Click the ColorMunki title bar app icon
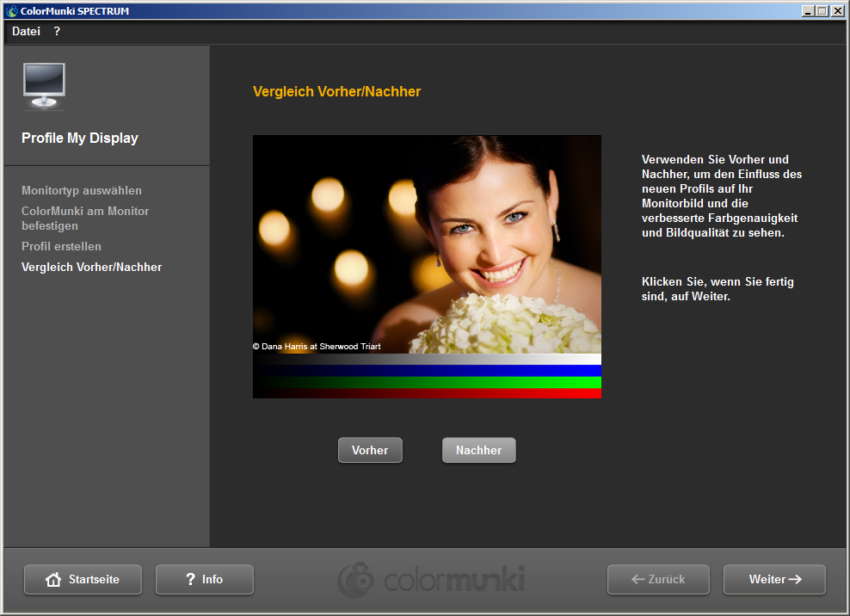 tap(12, 11)
